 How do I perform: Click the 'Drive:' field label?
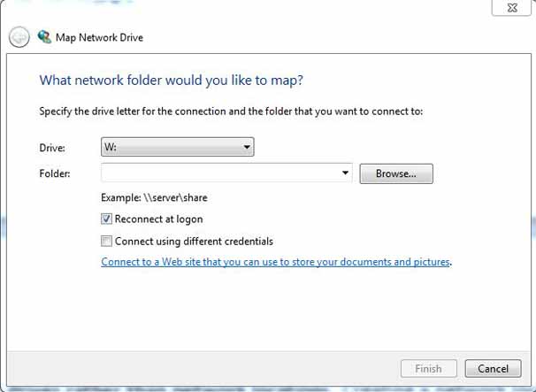point(52,148)
